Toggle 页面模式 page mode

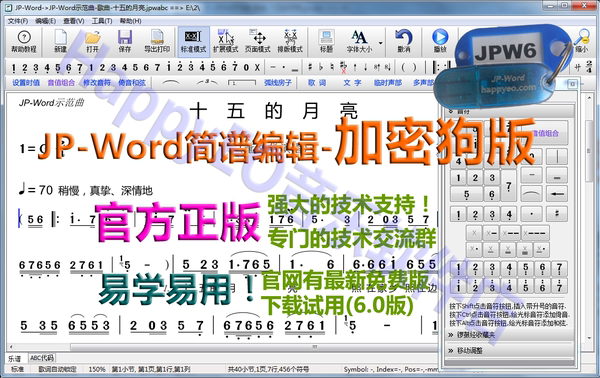(x=258, y=41)
